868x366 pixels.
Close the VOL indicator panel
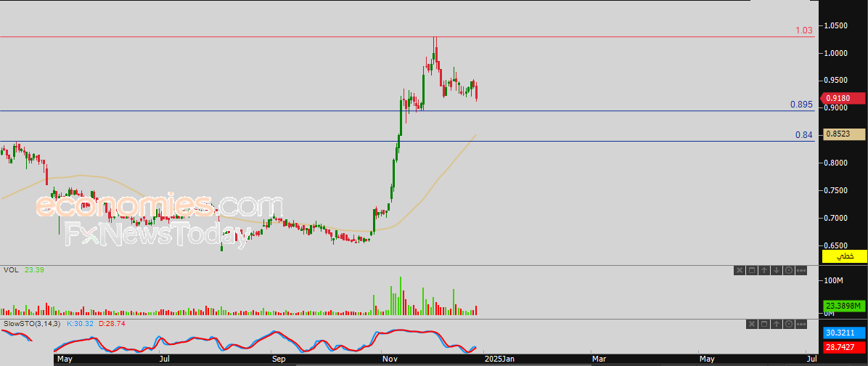[740, 270]
